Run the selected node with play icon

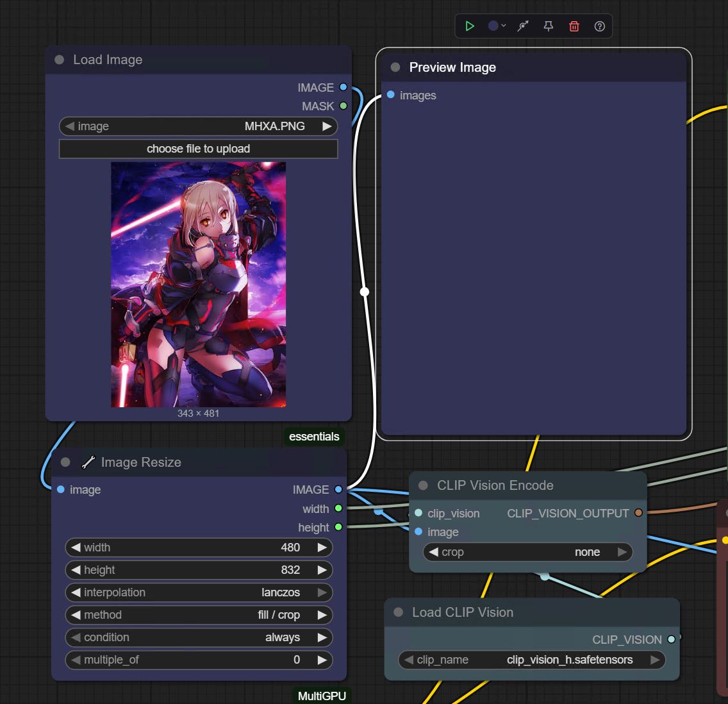click(x=469, y=26)
